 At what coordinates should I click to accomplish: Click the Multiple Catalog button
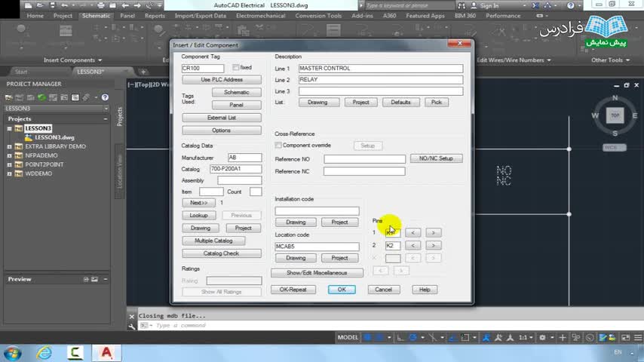tap(213, 241)
